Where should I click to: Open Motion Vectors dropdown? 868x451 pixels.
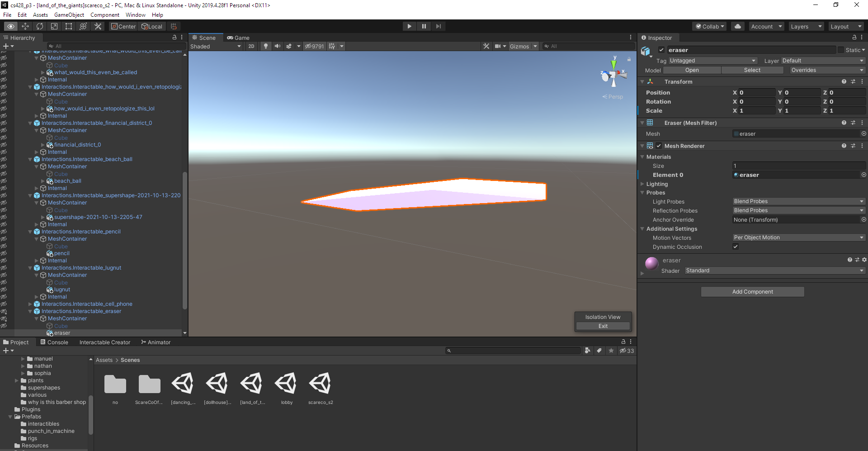pos(798,237)
